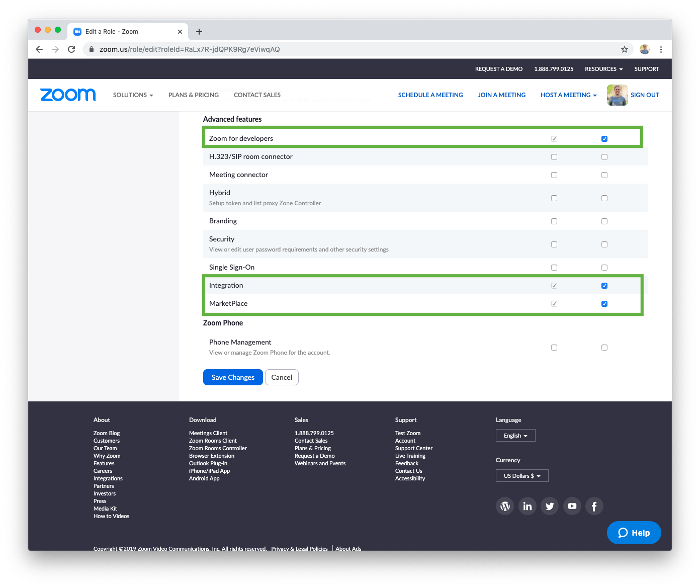Go back using the browser back arrow
The width and height of the screenshot is (700, 588).
(39, 49)
